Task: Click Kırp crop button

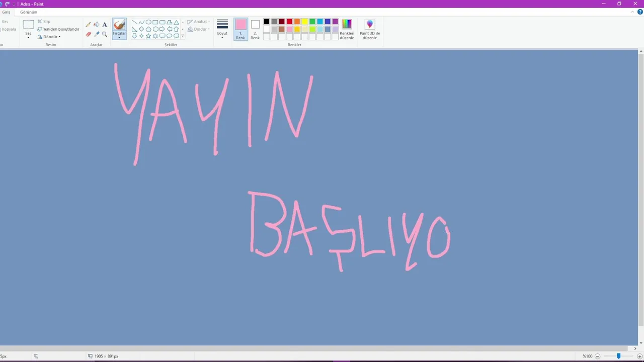Action: (44, 22)
